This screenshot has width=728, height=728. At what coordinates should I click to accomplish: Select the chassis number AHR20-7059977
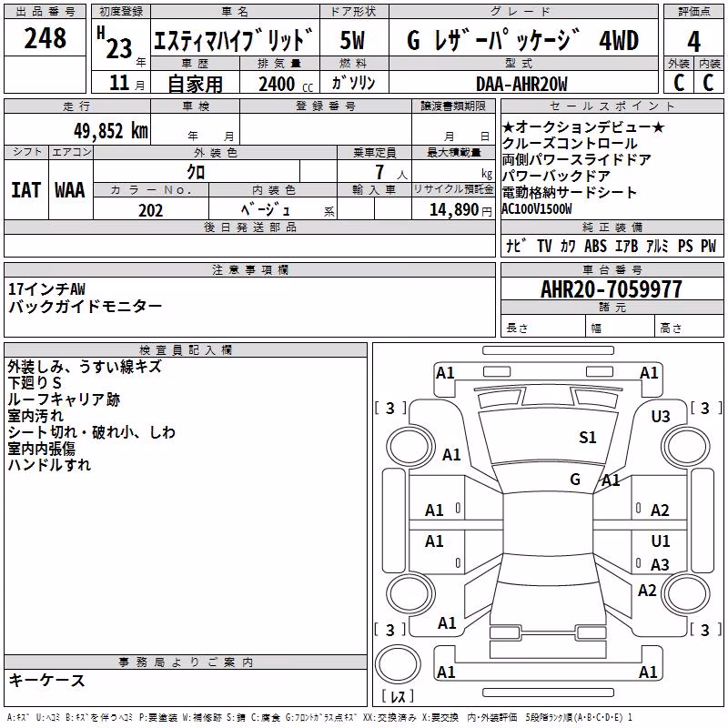point(612,289)
